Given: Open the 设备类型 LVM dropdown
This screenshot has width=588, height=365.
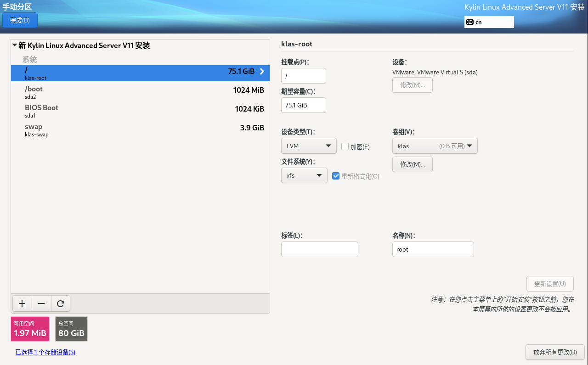Looking at the screenshot, I should click(309, 146).
